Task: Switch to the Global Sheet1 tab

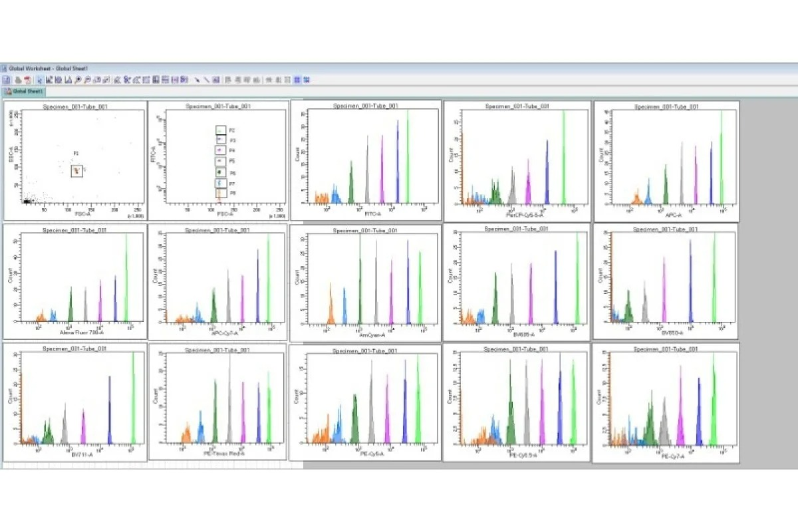Action: 25,91
